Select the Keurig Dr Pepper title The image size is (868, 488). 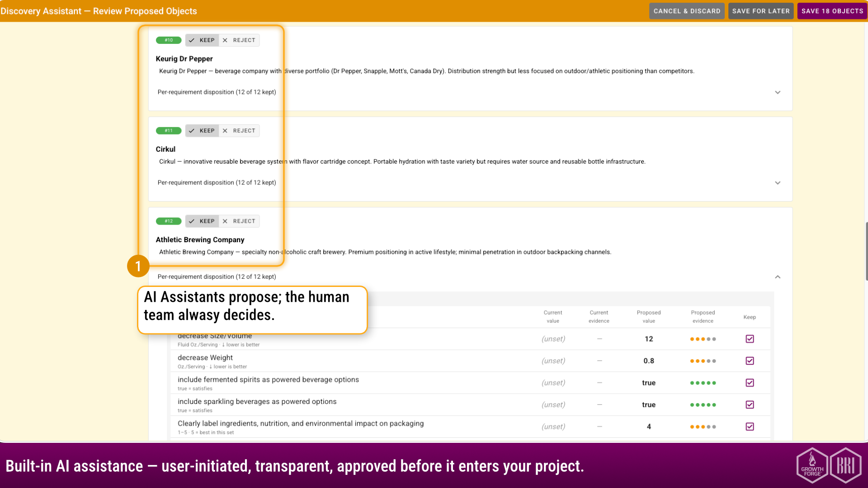184,59
